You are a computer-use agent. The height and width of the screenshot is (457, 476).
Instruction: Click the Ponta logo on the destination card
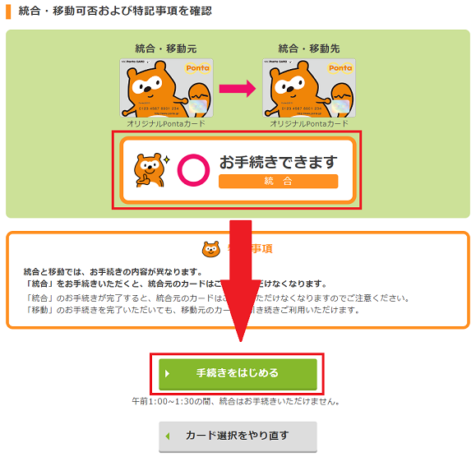pyautogui.click(x=340, y=68)
